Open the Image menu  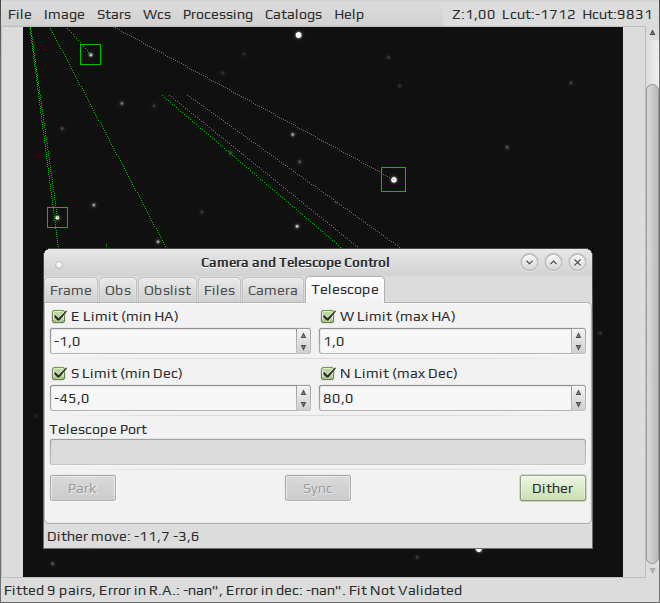(x=64, y=14)
